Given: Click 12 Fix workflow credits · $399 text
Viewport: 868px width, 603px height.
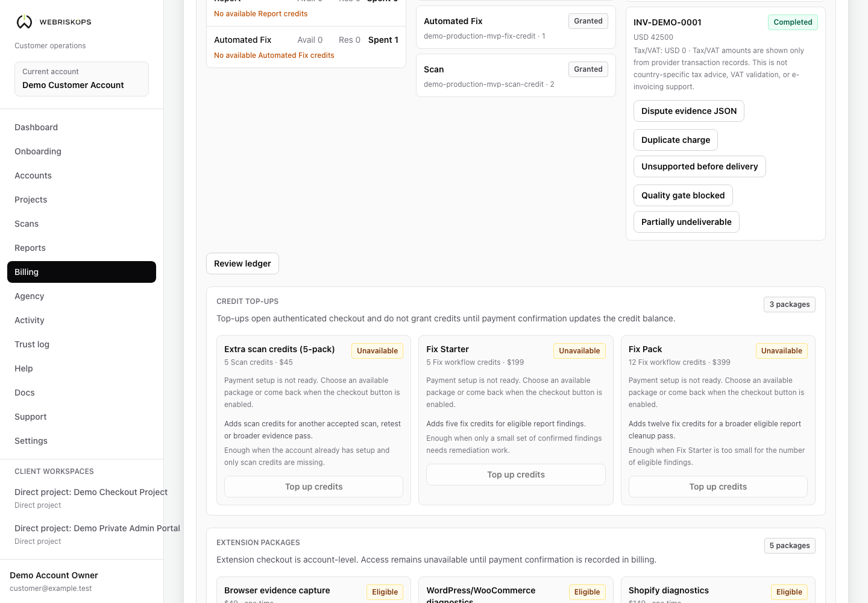Looking at the screenshot, I should 679,362.
